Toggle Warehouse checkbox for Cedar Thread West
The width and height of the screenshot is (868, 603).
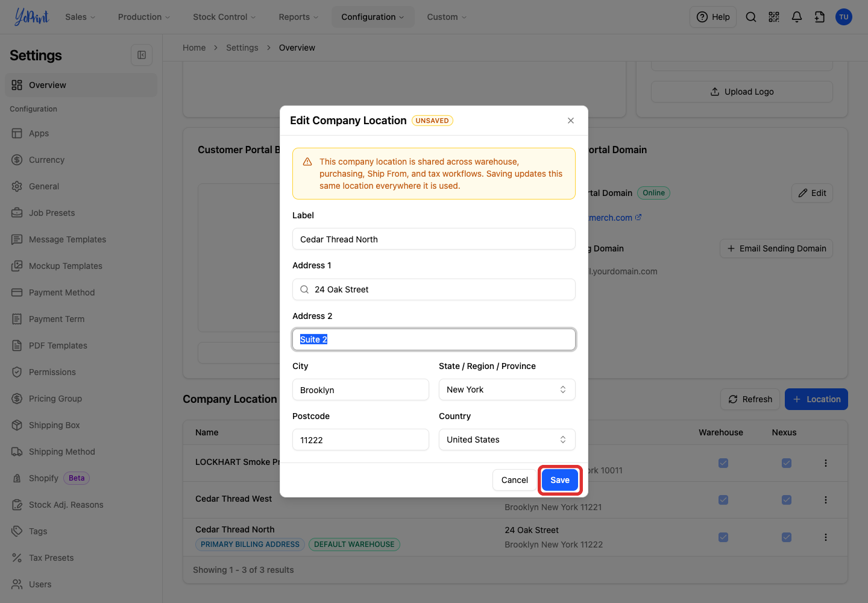(x=723, y=500)
